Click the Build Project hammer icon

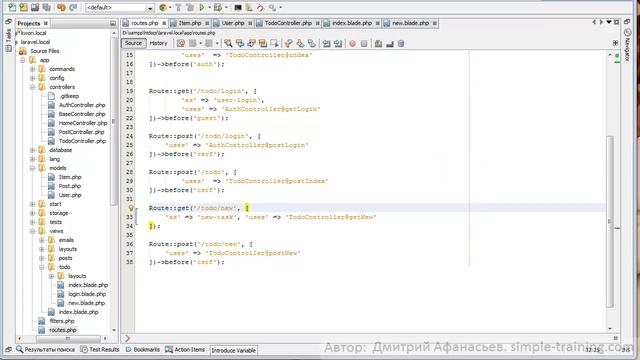click(178, 7)
